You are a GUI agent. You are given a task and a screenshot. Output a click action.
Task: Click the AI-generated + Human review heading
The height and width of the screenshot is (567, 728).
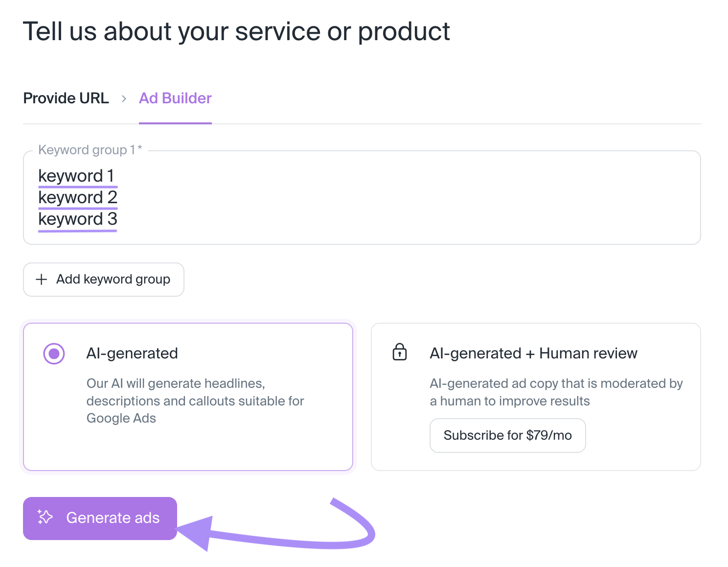(534, 353)
